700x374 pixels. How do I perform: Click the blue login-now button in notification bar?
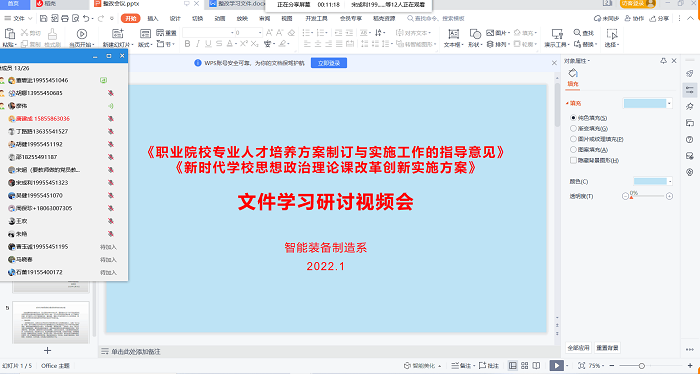(329, 63)
